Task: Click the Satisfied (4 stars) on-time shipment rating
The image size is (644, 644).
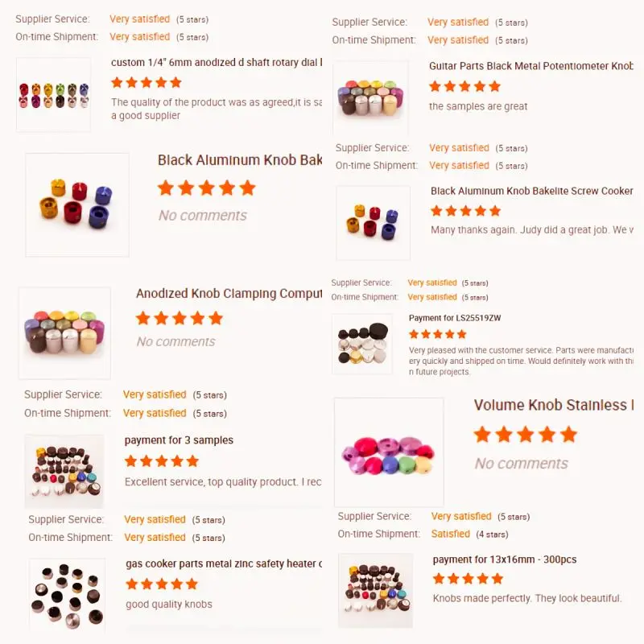Action: 469,534
